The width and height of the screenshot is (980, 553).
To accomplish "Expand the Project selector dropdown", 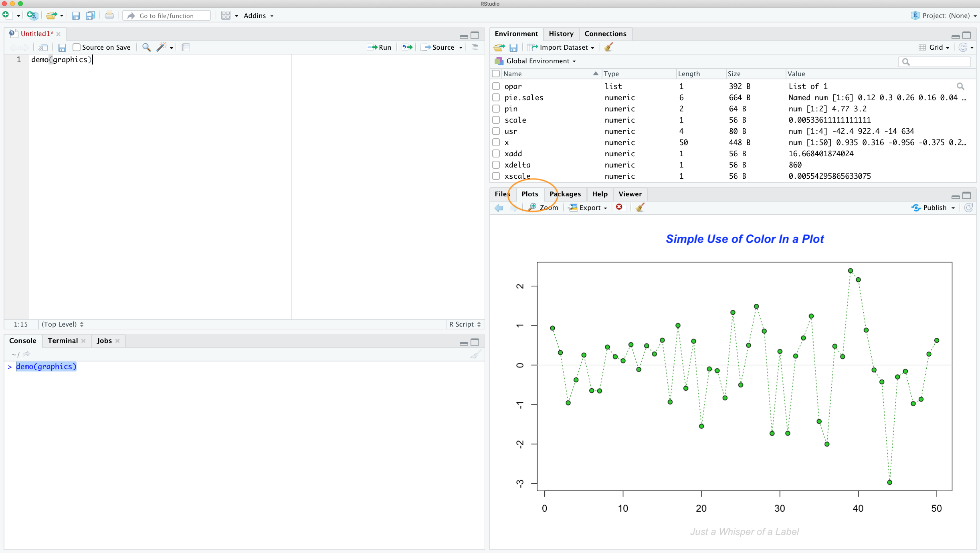I will coord(975,15).
